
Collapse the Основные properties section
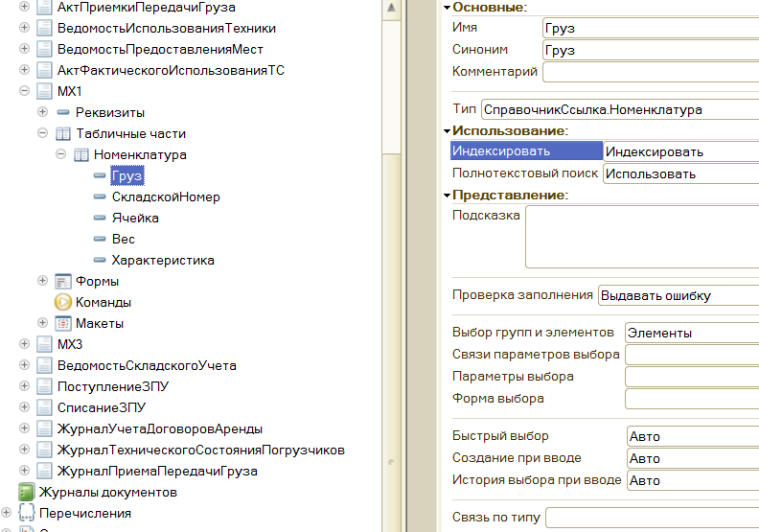point(448,8)
